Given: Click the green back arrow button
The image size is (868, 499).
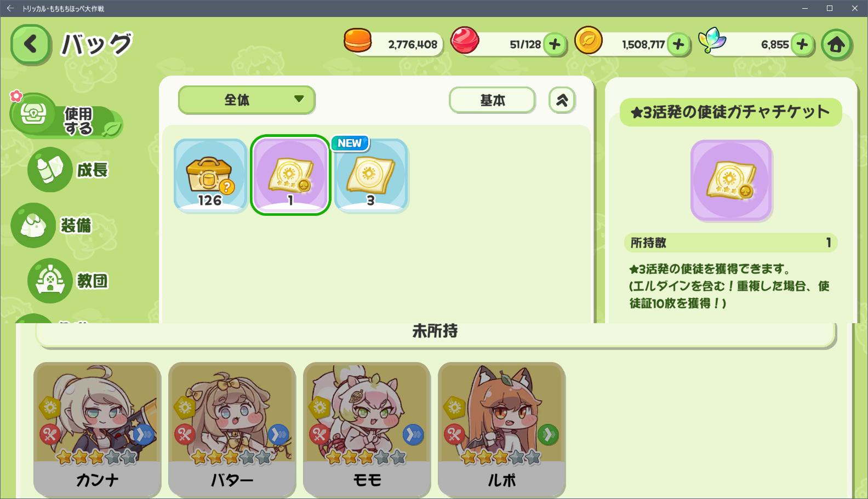Looking at the screenshot, I should [31, 44].
